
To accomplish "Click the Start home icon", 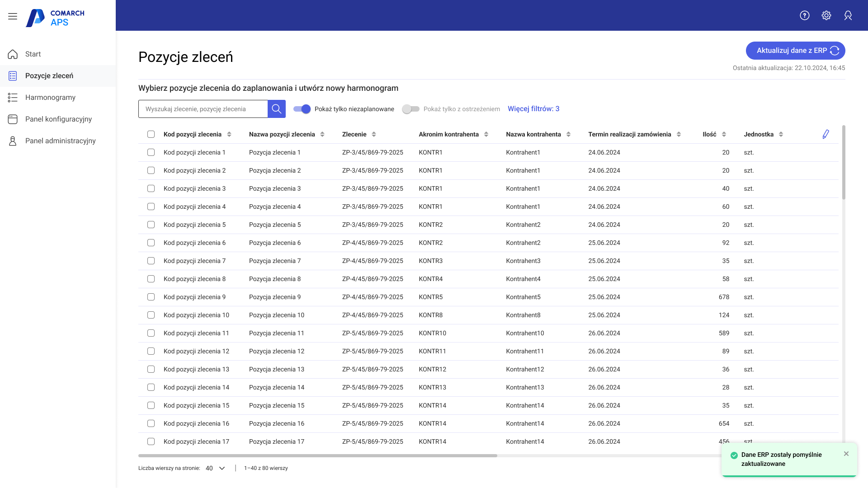I will (13, 54).
